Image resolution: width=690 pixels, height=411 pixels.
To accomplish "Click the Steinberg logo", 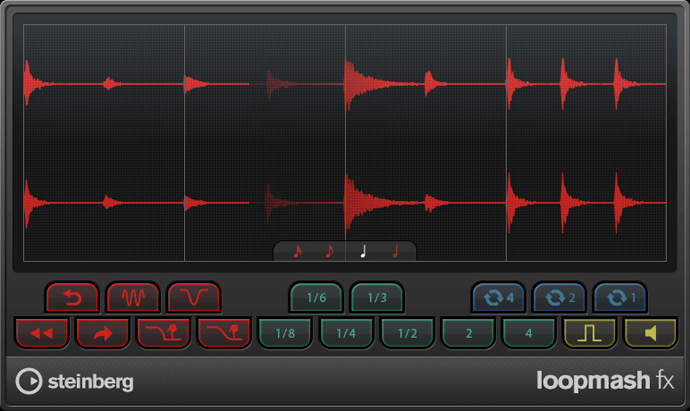I will click(x=74, y=381).
